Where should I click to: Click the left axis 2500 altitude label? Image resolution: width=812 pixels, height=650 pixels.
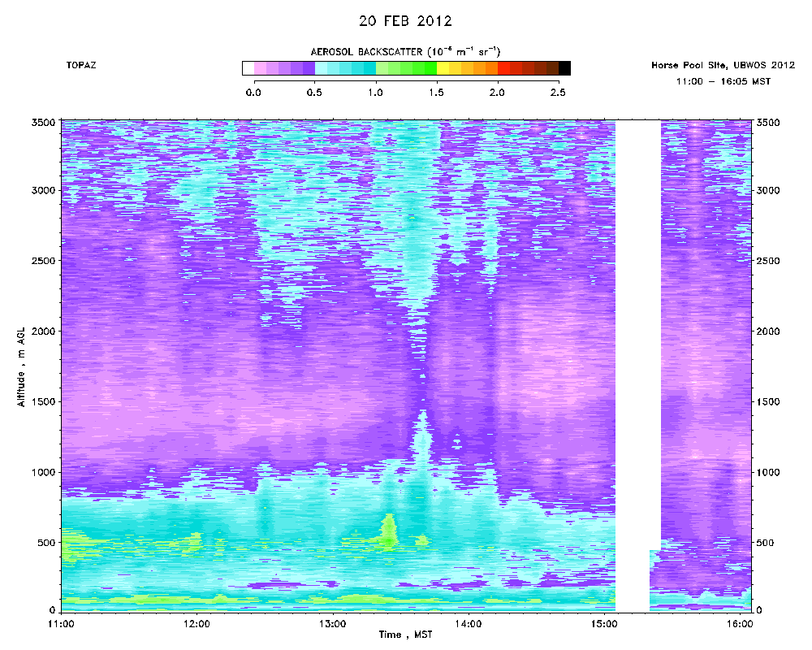click(x=44, y=261)
